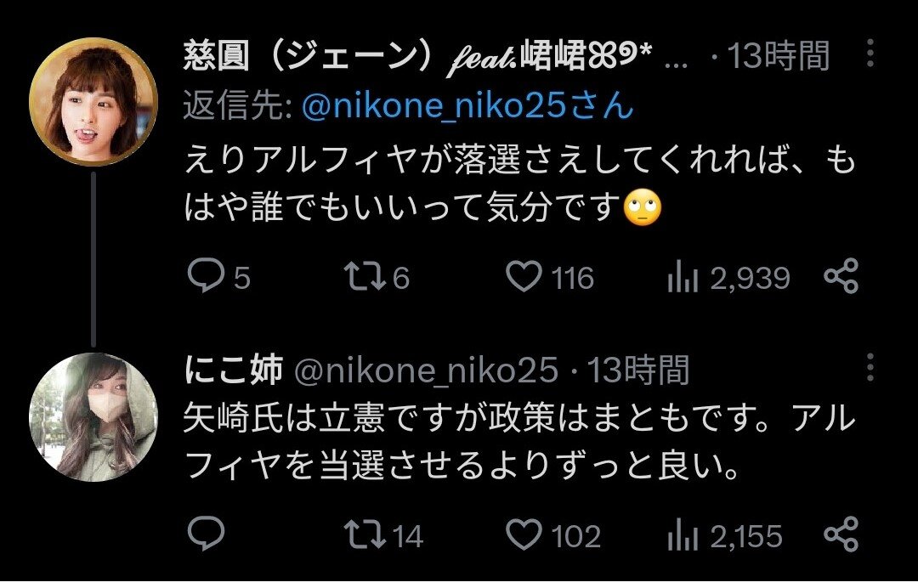This screenshot has width=918, height=588.
Task: Open the first tweet's 13時間 timestamp
Action: coord(778,55)
